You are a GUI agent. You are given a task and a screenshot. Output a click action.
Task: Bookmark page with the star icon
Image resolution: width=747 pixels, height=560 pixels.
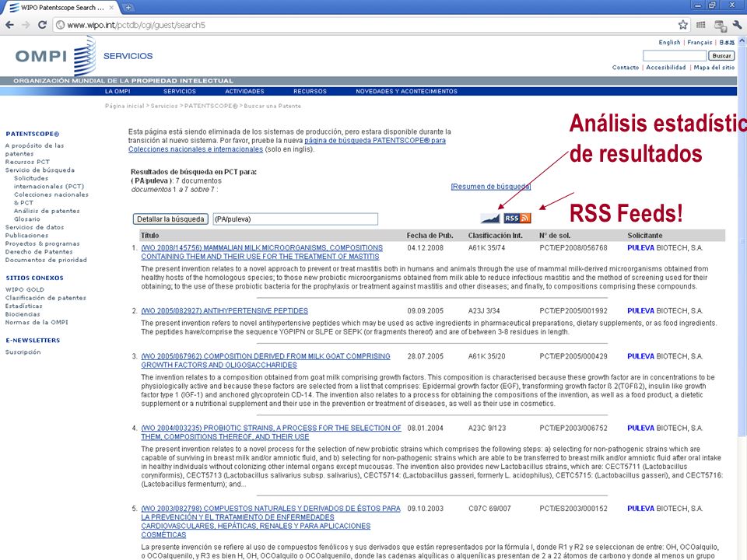click(682, 25)
